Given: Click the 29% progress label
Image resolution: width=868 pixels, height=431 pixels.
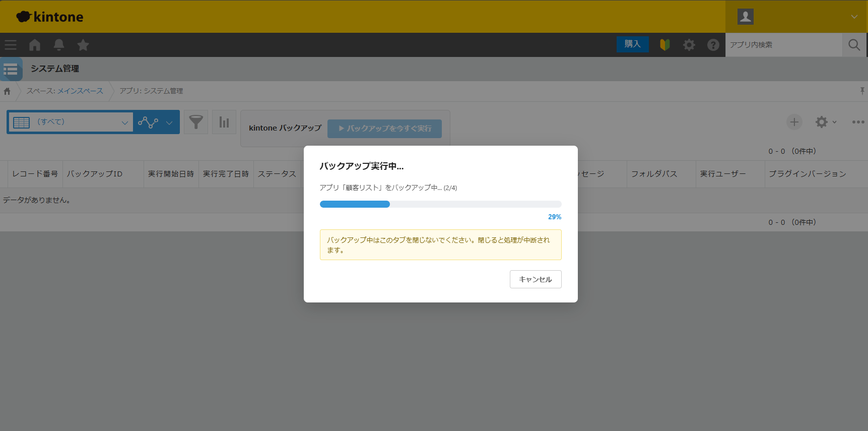Looking at the screenshot, I should click(555, 217).
